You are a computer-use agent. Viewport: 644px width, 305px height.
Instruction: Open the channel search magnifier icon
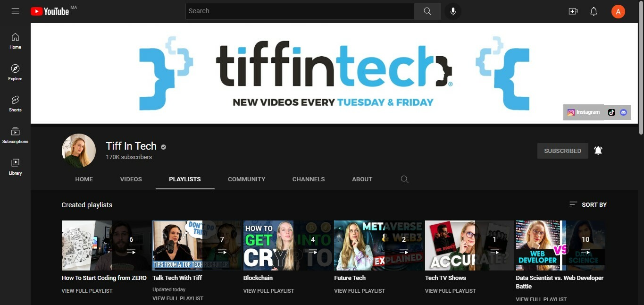404,179
